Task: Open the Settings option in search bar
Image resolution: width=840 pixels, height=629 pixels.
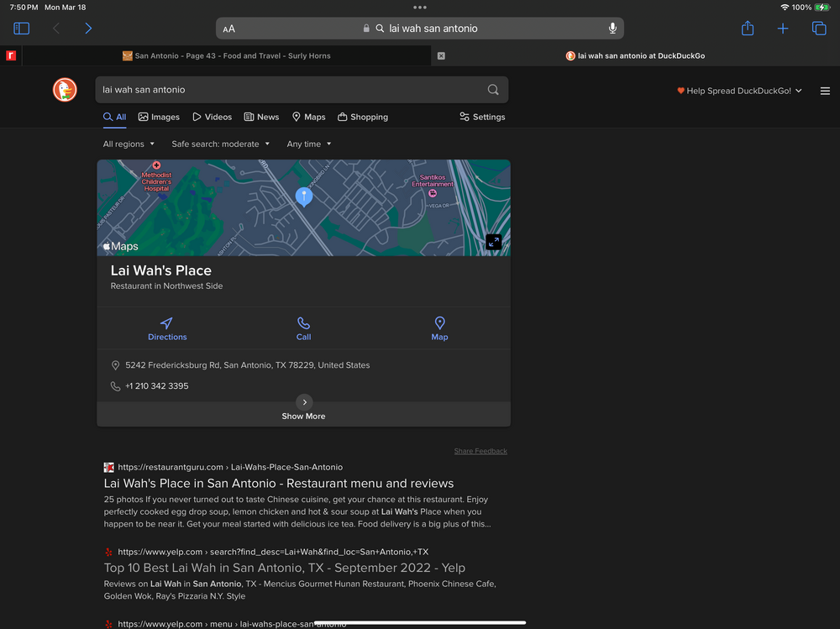Action: pyautogui.click(x=482, y=118)
